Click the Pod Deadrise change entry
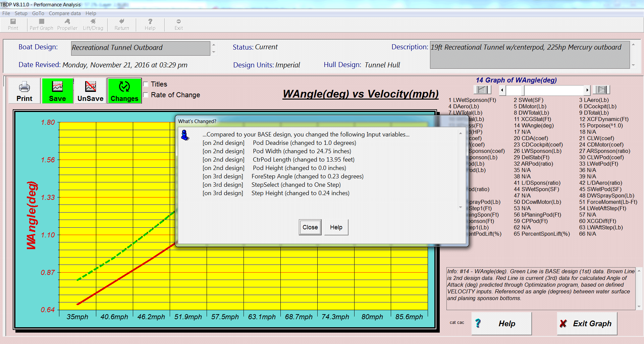Image resolution: width=644 pixels, height=344 pixels. 279,143
